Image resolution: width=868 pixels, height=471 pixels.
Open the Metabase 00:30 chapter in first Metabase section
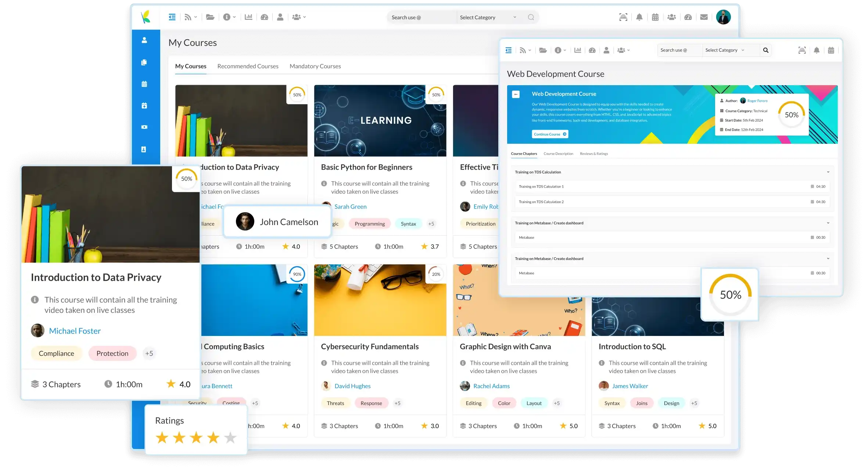[672, 238]
